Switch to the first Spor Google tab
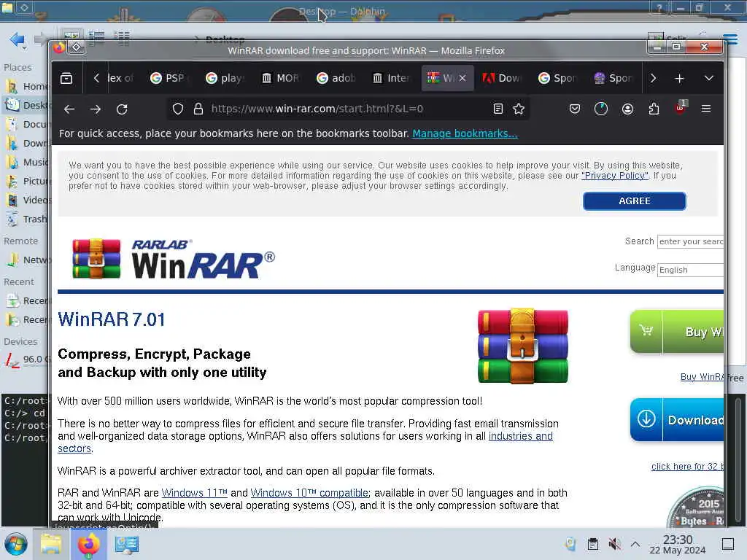Screen dimensions: 747x560 [x=558, y=78]
